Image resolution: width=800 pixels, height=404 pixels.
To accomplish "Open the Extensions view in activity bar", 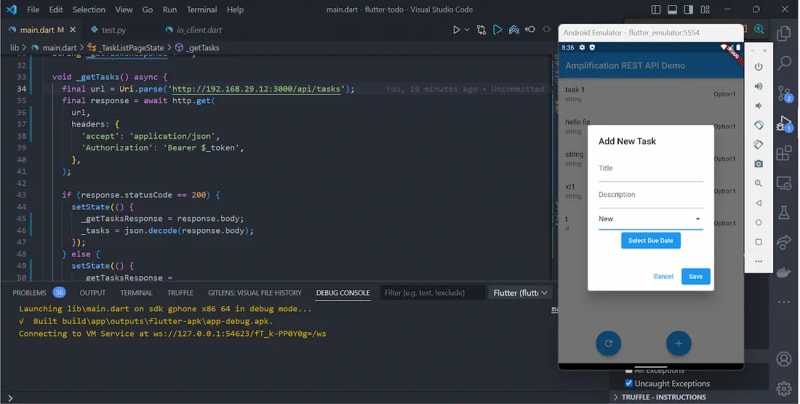I will coord(784,153).
